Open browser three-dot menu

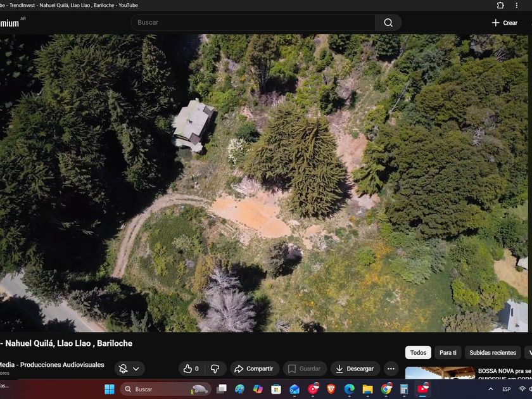pos(517,5)
